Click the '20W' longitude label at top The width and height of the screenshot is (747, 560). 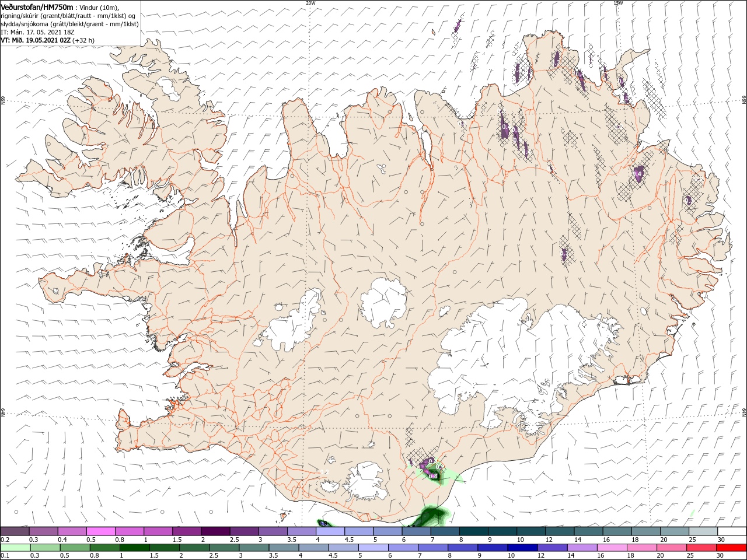[x=310, y=3]
